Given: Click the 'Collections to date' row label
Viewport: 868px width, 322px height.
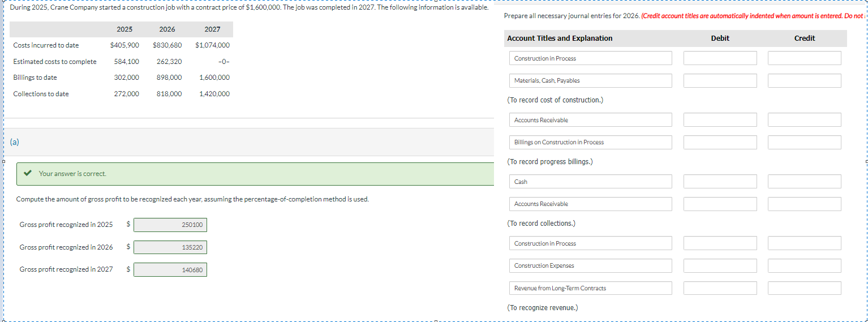Looking at the screenshot, I should [x=41, y=94].
